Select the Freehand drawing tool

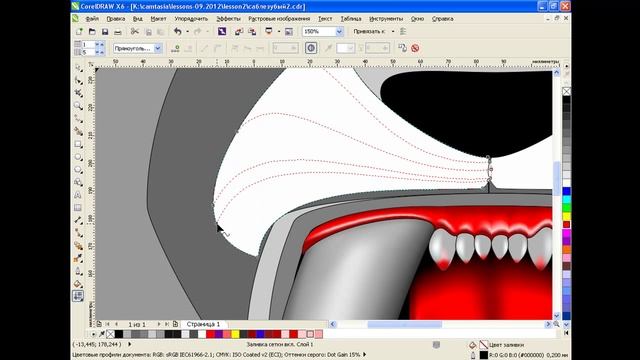click(78, 119)
